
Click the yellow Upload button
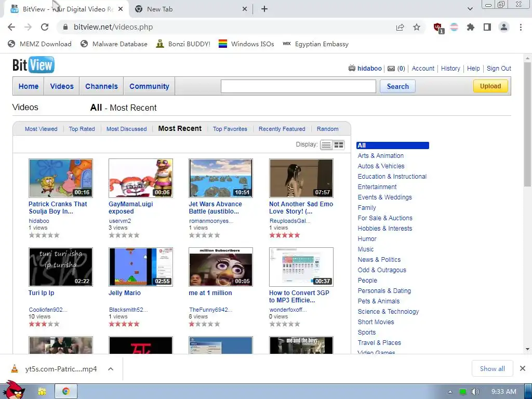[490, 86]
